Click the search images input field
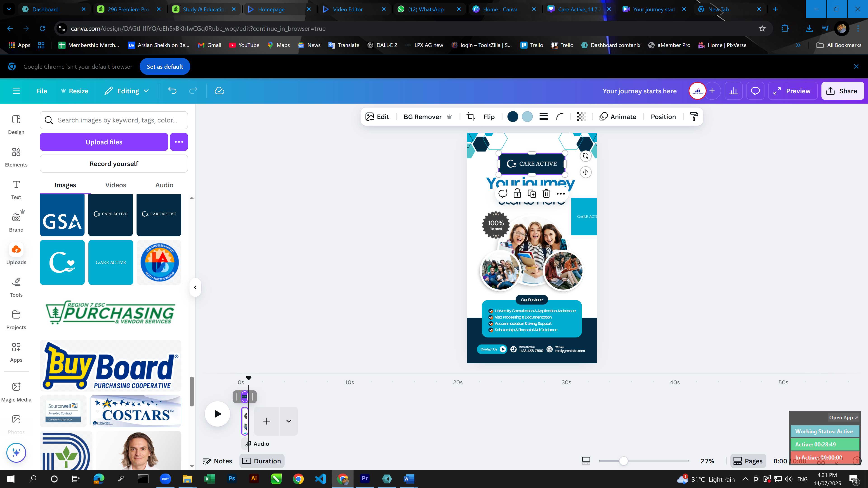Screen dimensions: 868x488 click(114, 120)
